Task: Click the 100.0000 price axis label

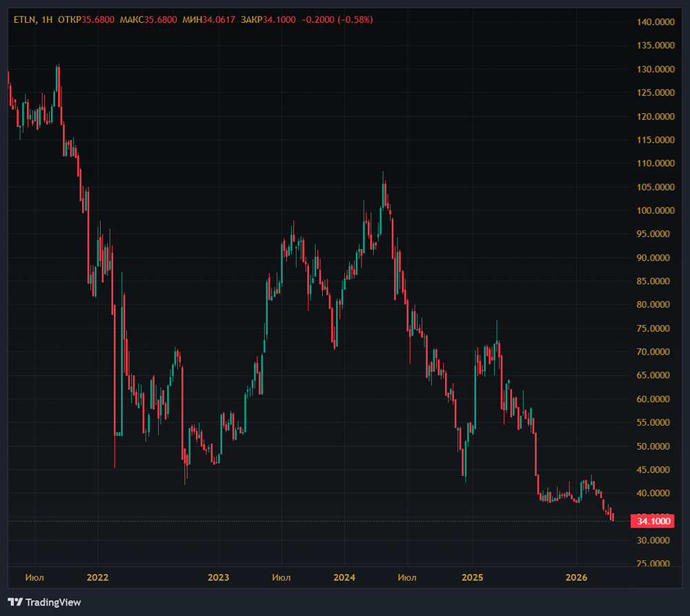Action: [x=655, y=210]
